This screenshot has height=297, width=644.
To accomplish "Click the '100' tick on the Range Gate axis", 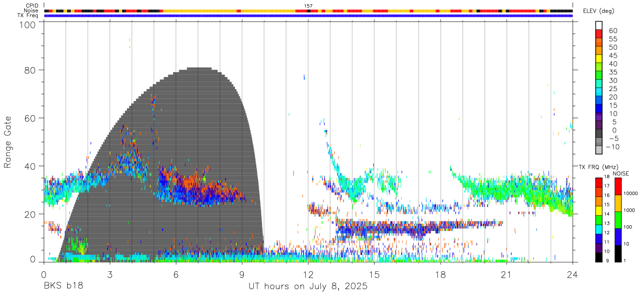I will coord(28,25).
